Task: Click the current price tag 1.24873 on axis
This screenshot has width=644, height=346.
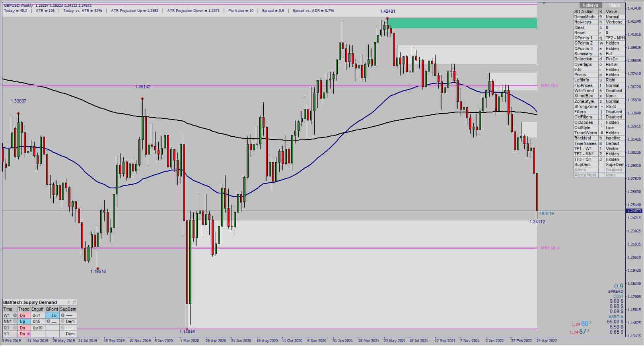Action: [634, 211]
